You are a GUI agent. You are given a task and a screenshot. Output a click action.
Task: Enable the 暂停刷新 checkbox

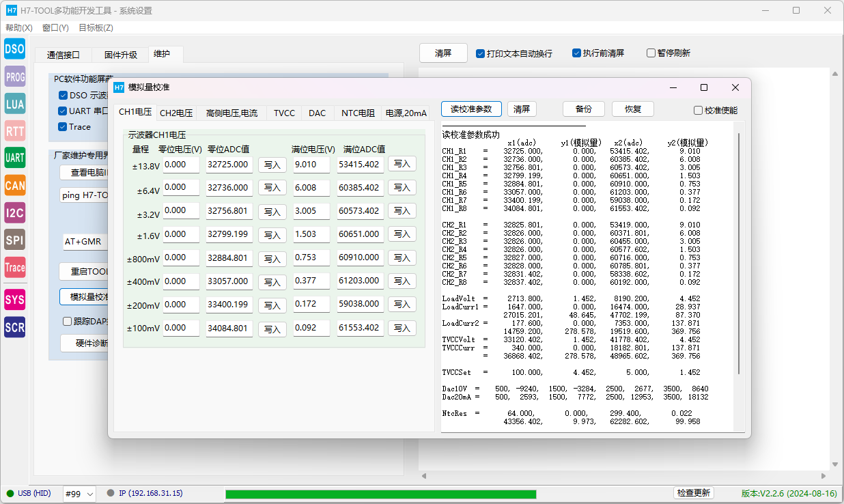coord(651,53)
